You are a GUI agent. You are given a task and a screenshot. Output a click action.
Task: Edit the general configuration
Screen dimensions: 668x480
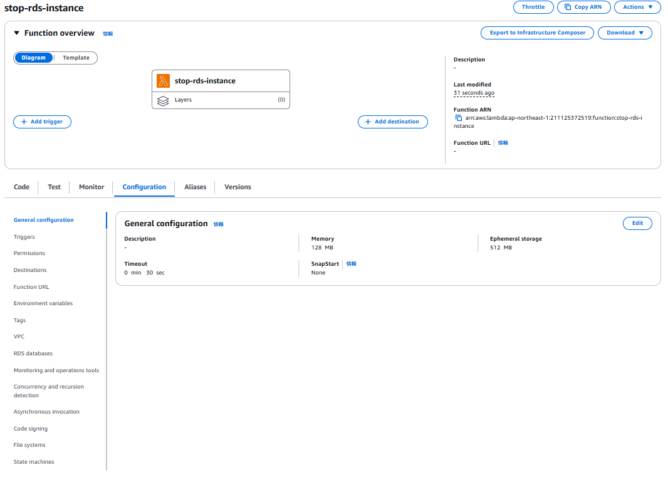pos(637,223)
